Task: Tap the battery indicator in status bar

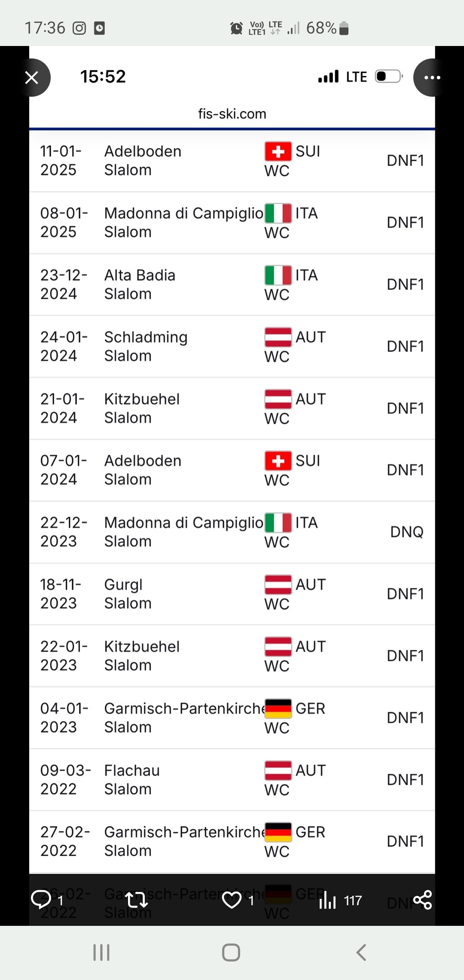Action: click(344, 28)
